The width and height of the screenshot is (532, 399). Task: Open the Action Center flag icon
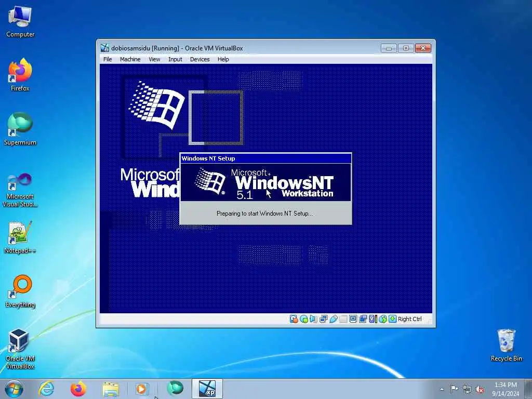pyautogui.click(x=454, y=389)
